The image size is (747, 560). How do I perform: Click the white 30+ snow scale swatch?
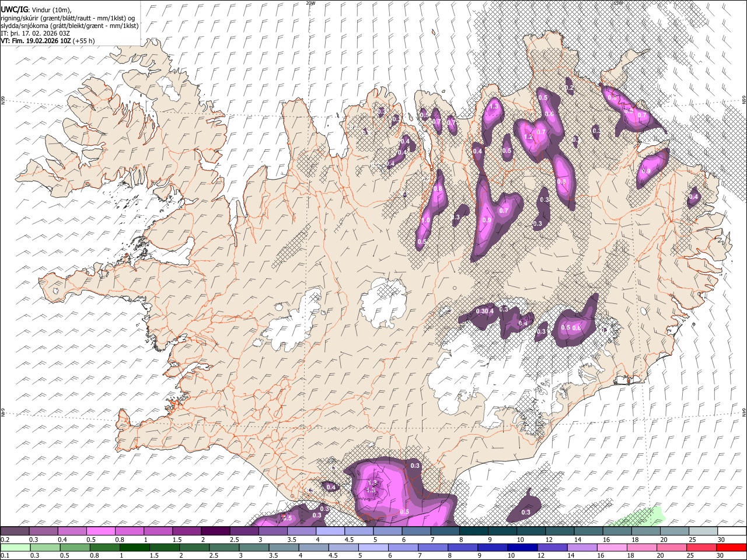point(732,531)
